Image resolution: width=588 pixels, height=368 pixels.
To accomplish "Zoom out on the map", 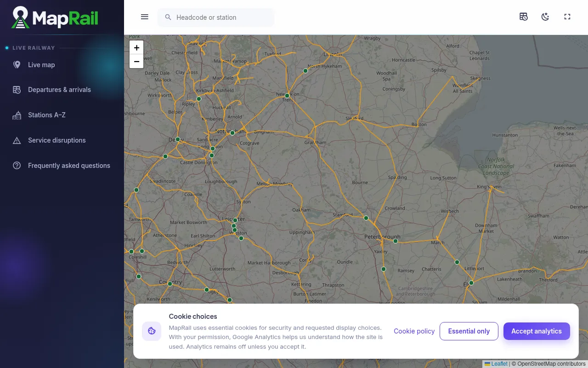I will point(136,61).
